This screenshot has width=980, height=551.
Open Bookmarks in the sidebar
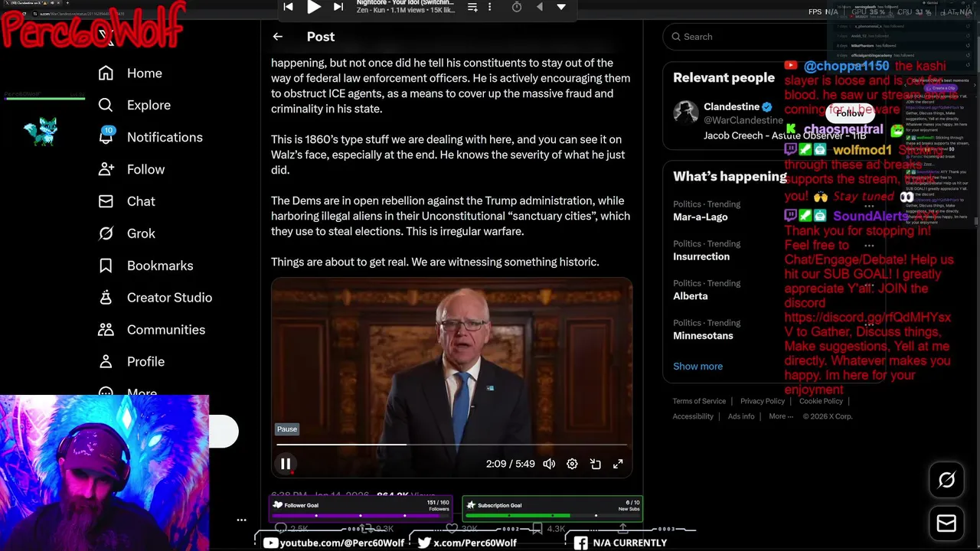(145, 266)
